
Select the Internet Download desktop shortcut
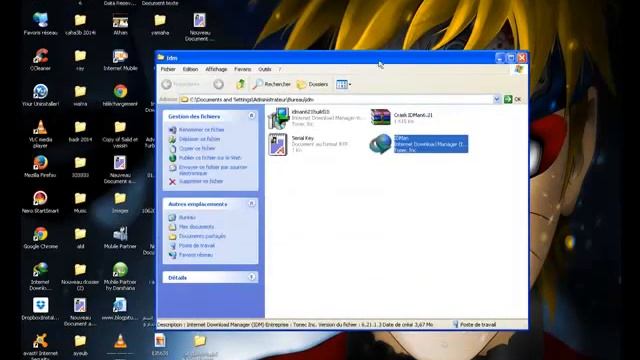pyautogui.click(x=40, y=276)
